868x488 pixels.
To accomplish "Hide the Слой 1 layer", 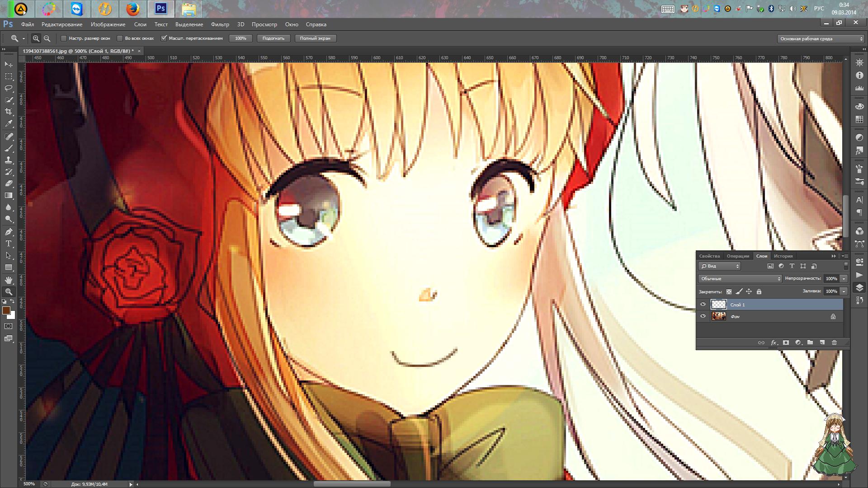I will [x=703, y=305].
